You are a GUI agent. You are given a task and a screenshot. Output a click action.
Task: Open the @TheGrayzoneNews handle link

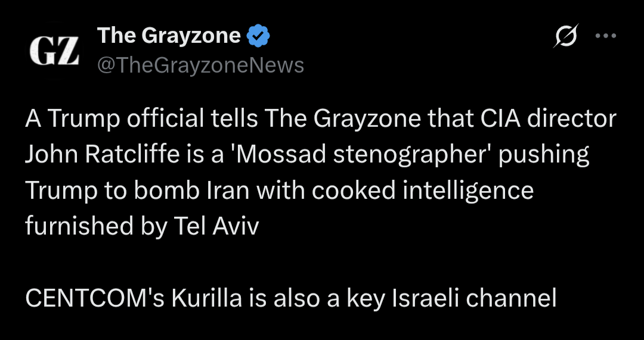[200, 65]
